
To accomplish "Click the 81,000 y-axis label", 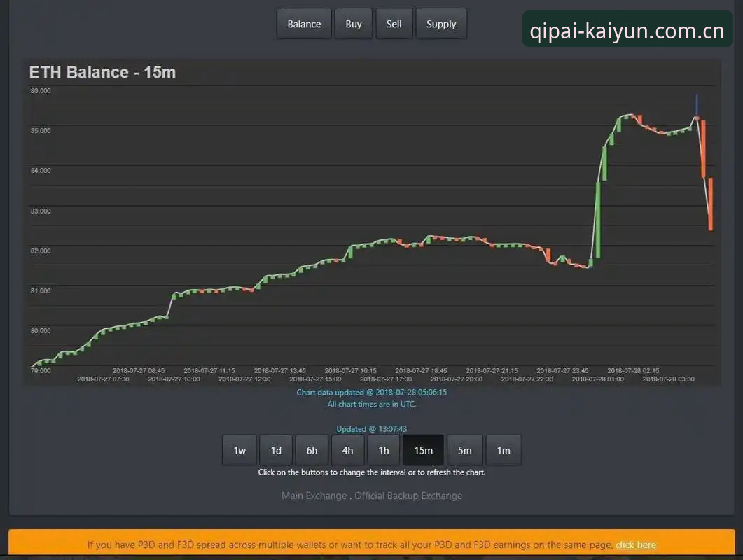I will tap(41, 290).
